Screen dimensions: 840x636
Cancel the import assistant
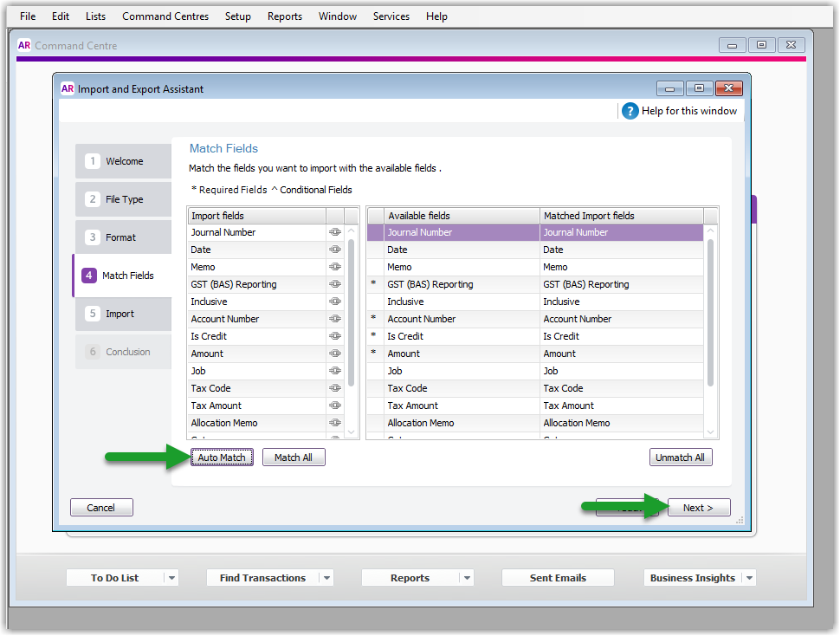[x=101, y=508]
